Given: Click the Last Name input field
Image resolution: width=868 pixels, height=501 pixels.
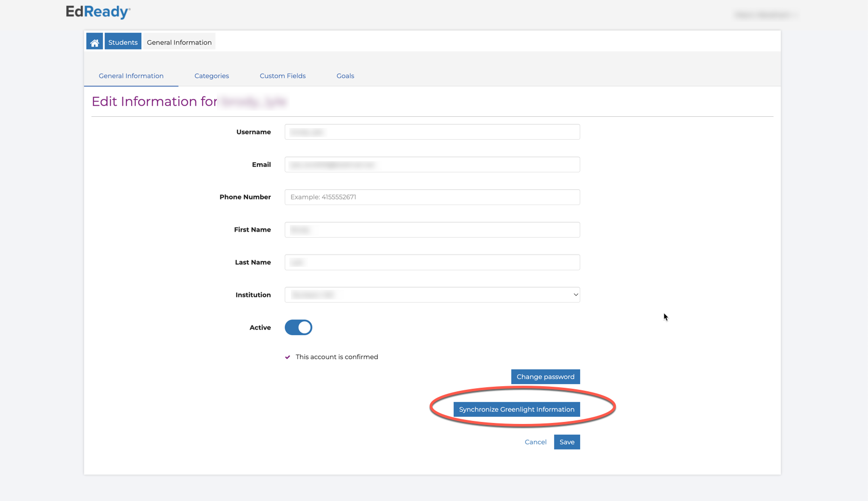Looking at the screenshot, I should (432, 262).
